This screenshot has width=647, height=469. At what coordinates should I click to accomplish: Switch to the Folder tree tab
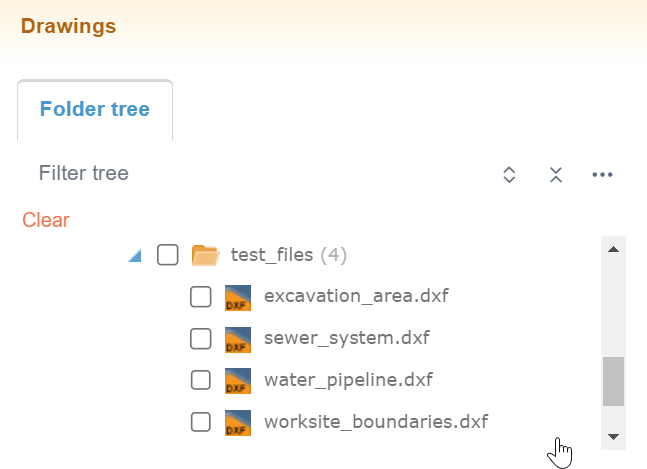pyautogui.click(x=95, y=109)
